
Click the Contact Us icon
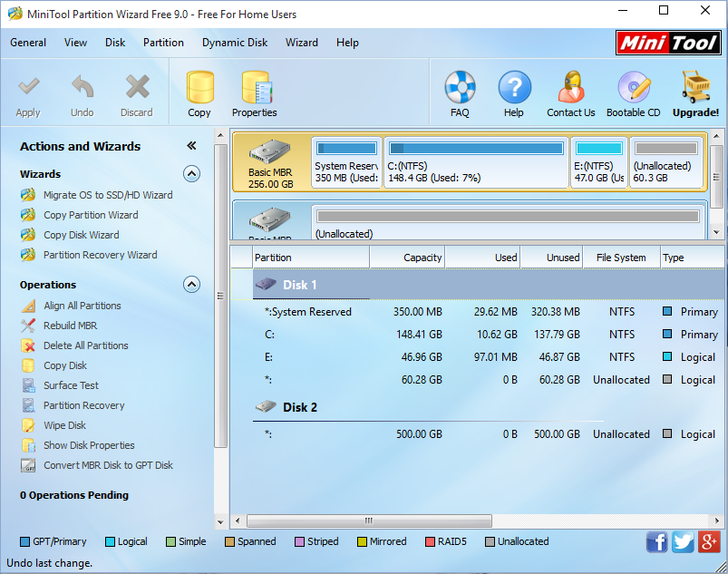(571, 87)
